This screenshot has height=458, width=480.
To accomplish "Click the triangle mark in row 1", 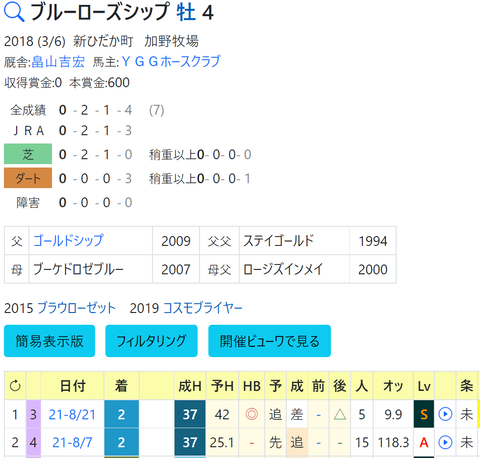I will (x=340, y=414).
